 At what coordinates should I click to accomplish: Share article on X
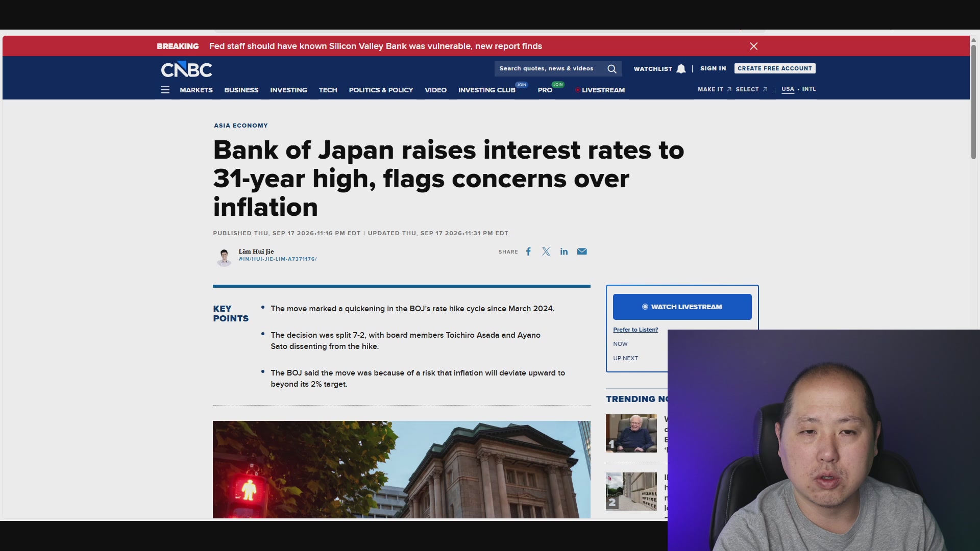pos(546,252)
